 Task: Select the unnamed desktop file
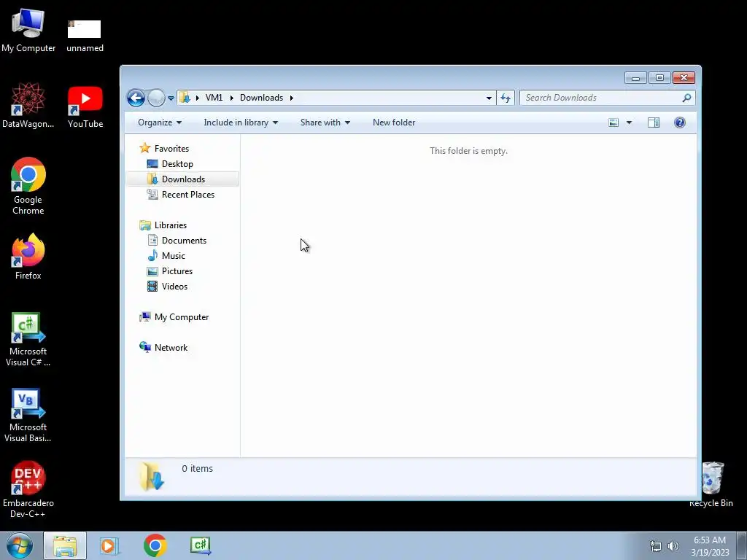[x=85, y=36]
